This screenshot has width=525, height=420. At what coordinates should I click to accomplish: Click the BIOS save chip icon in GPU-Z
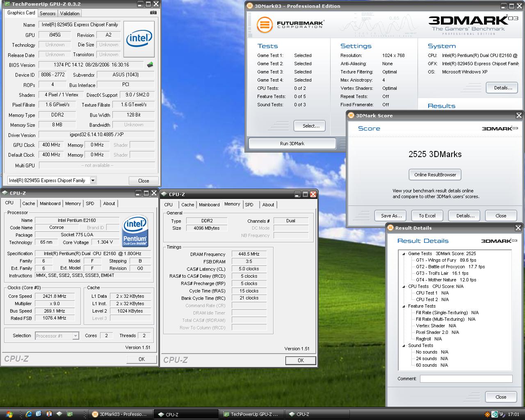click(150, 64)
